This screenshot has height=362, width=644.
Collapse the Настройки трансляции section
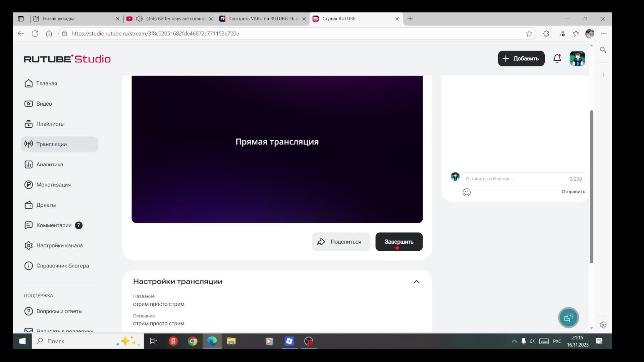(416, 282)
